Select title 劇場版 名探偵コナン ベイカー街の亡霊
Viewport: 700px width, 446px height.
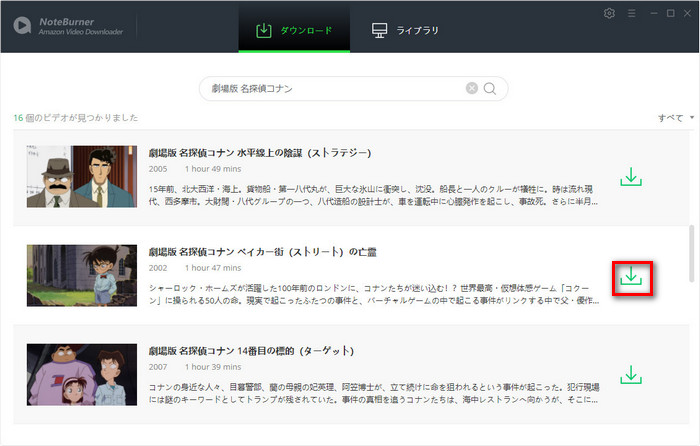pyautogui.click(x=262, y=252)
